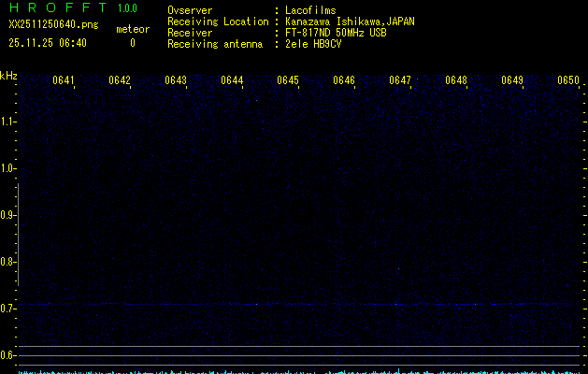588x374 pixels.
Task: Click the 0647 time marker
Action: 400,80
